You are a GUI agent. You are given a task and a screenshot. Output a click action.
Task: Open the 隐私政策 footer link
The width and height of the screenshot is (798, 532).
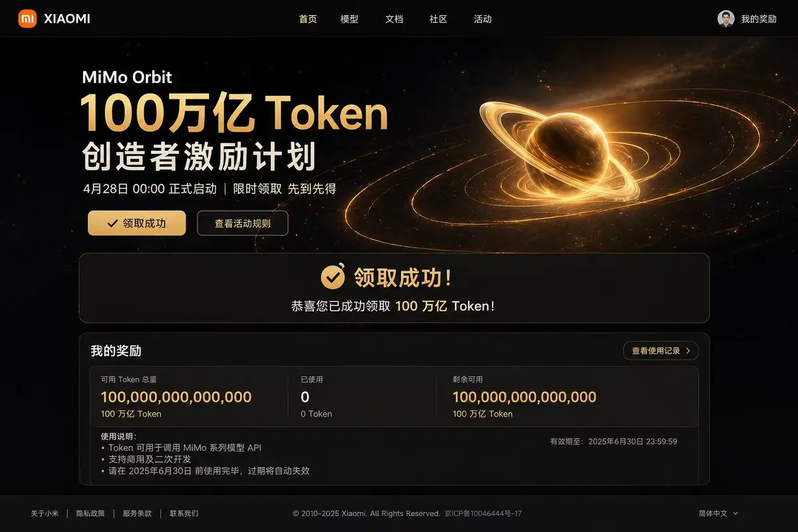click(x=90, y=513)
